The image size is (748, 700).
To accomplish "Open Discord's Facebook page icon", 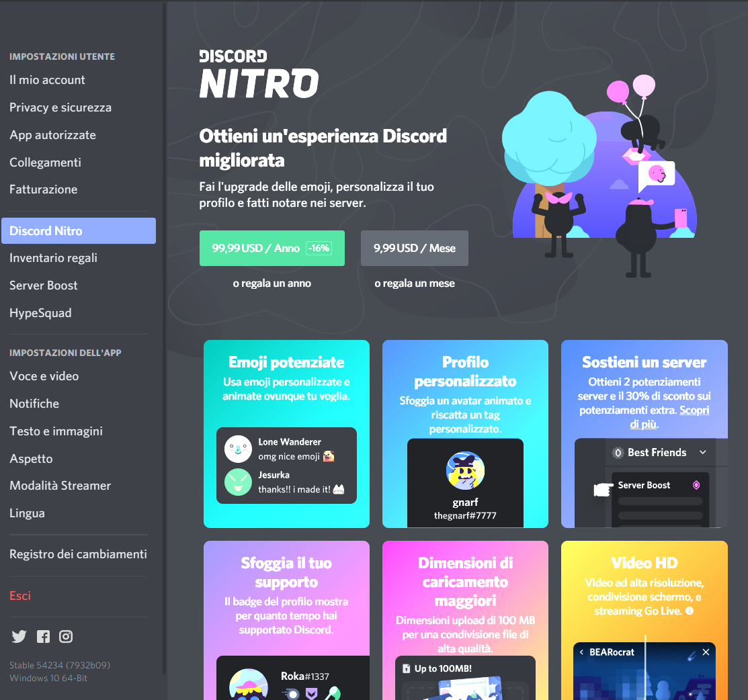I will pyautogui.click(x=43, y=637).
